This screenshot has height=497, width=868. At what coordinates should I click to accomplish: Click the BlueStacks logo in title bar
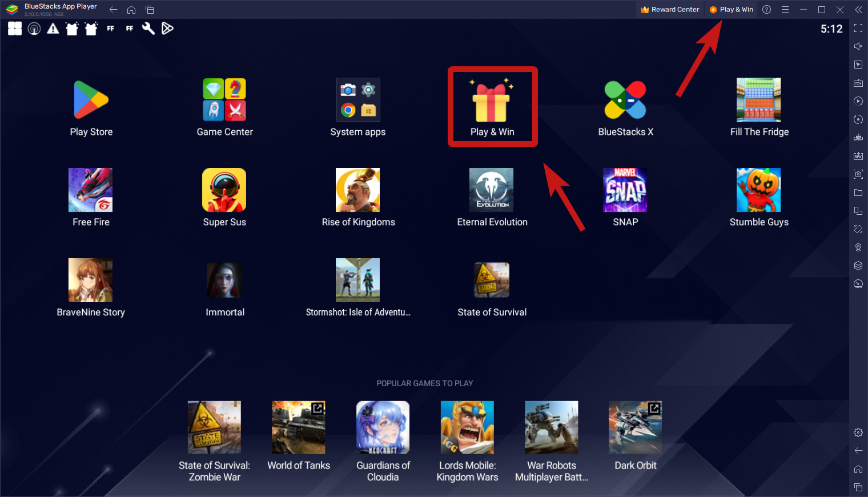click(12, 10)
